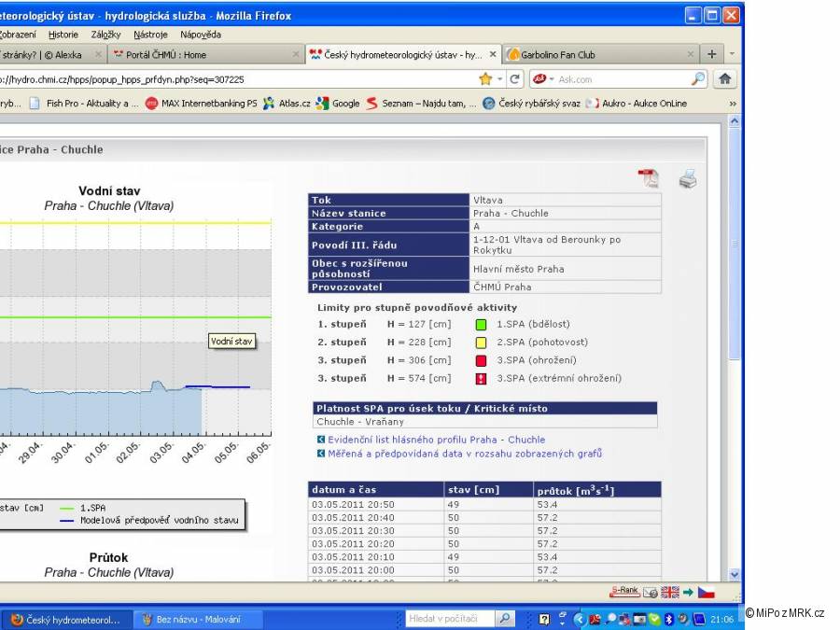
Task: Switch to Portál ČHMÚ : Home tab
Action: [x=205, y=54]
